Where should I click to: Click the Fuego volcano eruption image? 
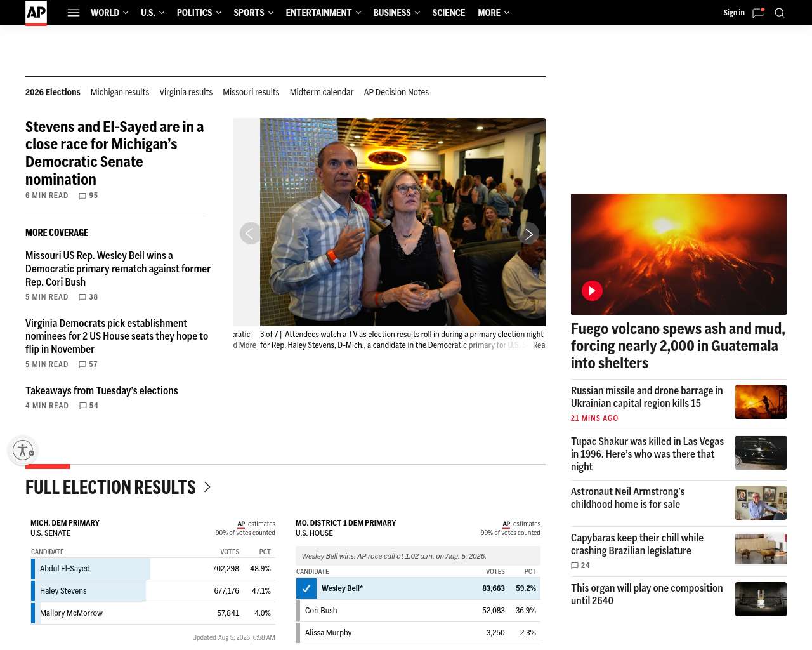(679, 254)
